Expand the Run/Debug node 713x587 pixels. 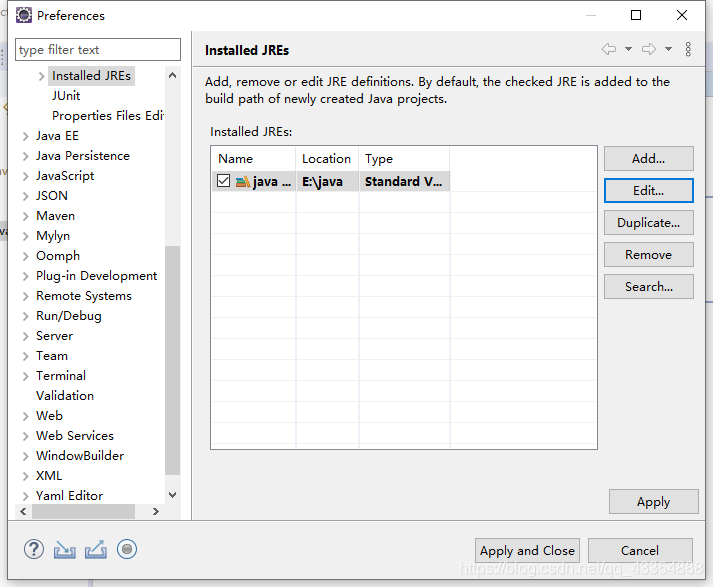click(x=25, y=316)
